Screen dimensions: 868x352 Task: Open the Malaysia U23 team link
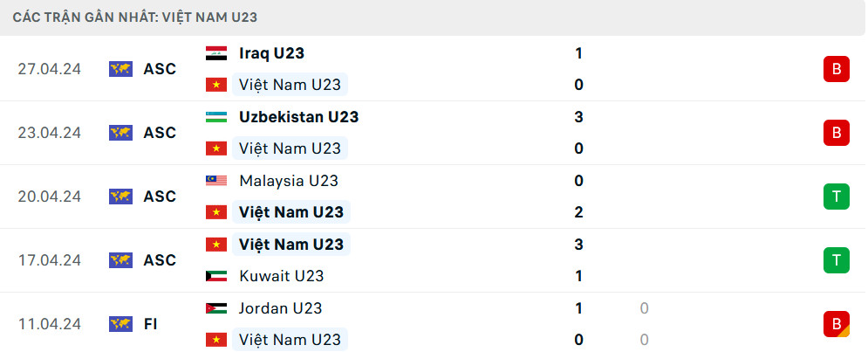click(289, 181)
